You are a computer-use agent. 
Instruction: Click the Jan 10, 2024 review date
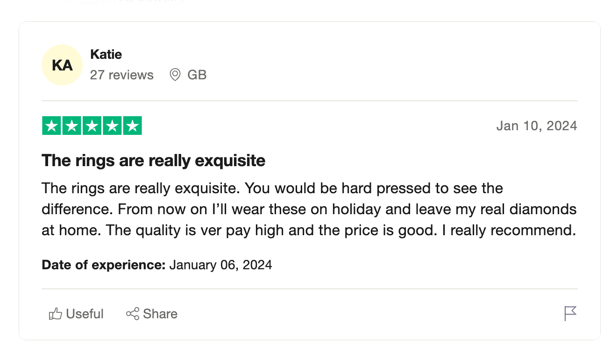tap(536, 126)
